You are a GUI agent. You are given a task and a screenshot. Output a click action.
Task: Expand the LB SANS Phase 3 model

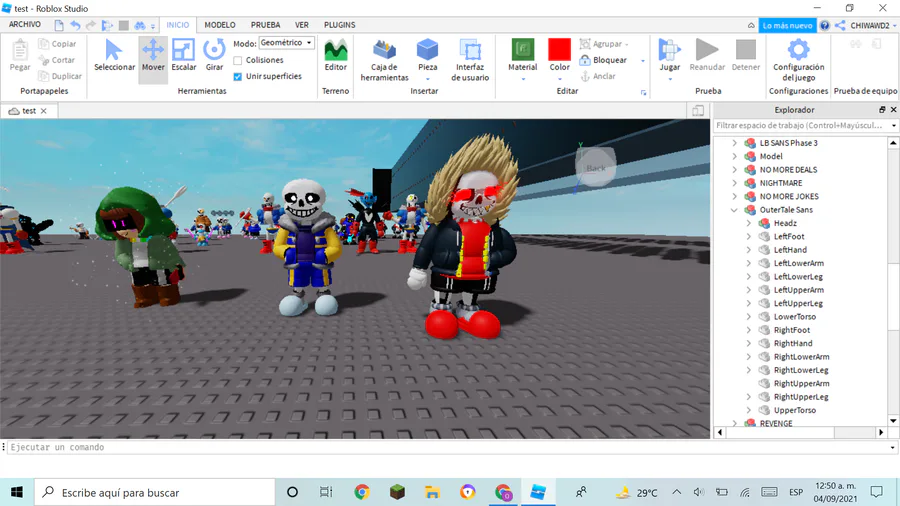[x=734, y=143]
